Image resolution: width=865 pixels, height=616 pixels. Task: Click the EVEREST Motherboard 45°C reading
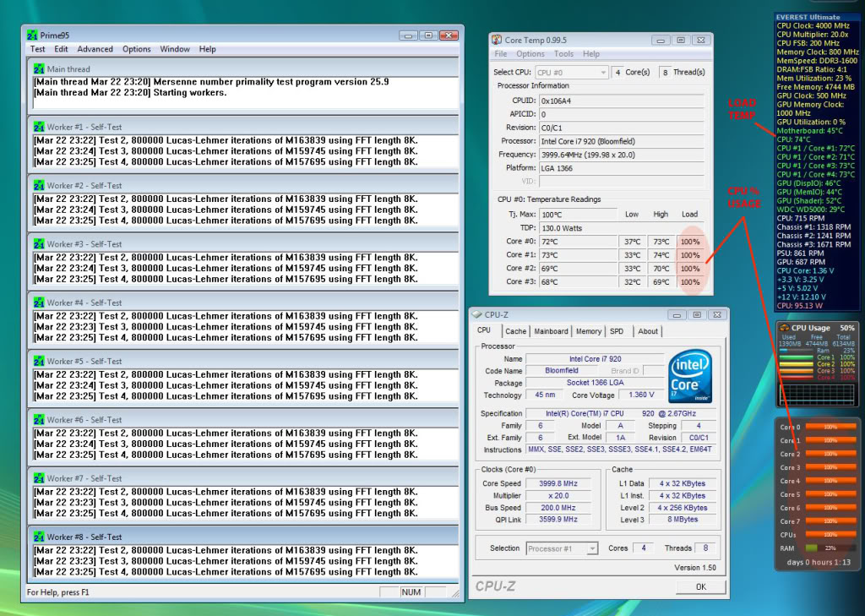point(809,131)
